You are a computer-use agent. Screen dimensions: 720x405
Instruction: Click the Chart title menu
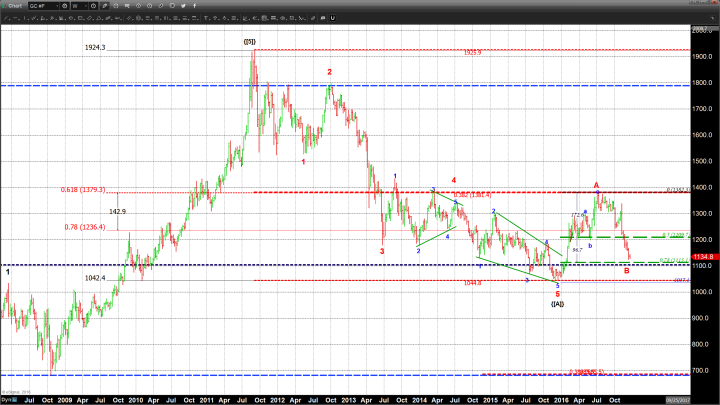12,6
